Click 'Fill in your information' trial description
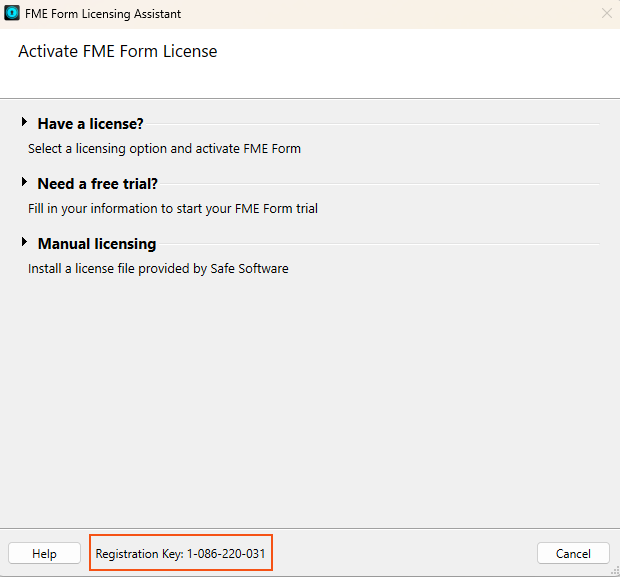Screen dimensions: 620x577 tap(173, 208)
